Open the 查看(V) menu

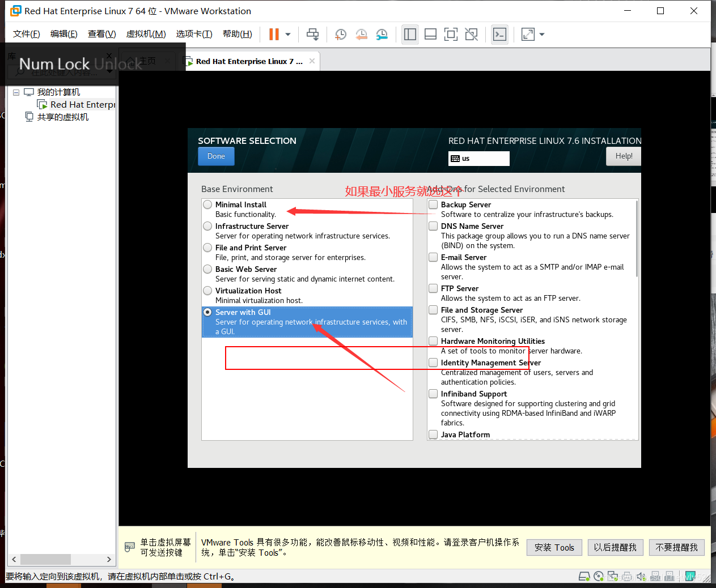(101, 34)
